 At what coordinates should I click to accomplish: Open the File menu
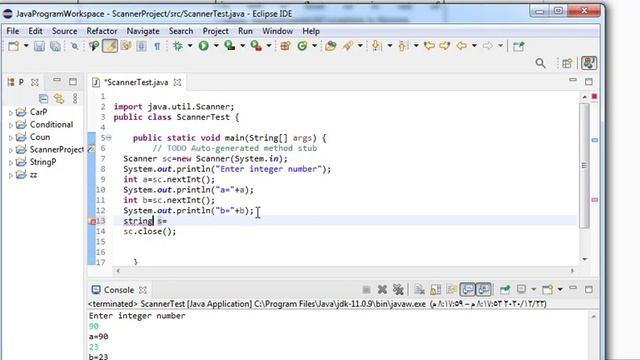point(13,31)
